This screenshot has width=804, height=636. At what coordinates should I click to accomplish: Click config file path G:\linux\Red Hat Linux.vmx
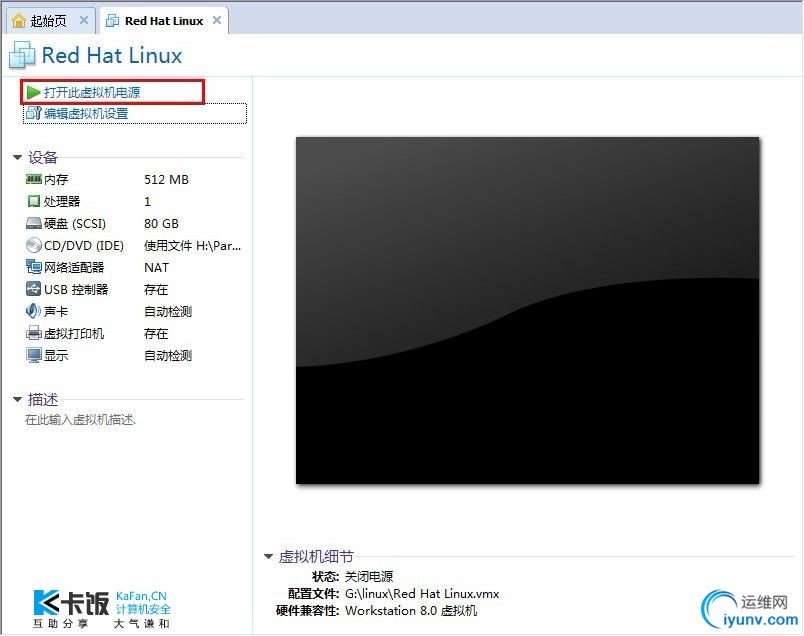pyautogui.click(x=422, y=593)
